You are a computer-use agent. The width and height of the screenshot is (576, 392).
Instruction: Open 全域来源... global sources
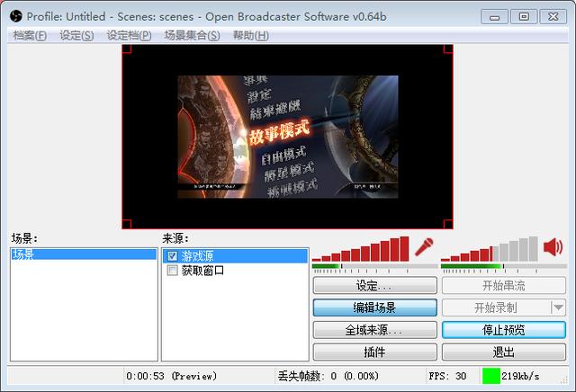373,330
